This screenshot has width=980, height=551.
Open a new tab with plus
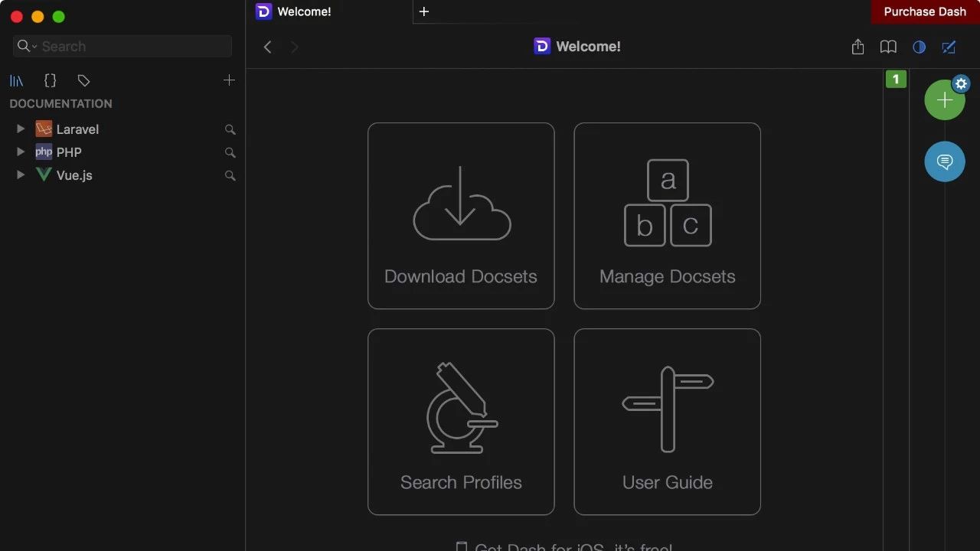tap(424, 11)
